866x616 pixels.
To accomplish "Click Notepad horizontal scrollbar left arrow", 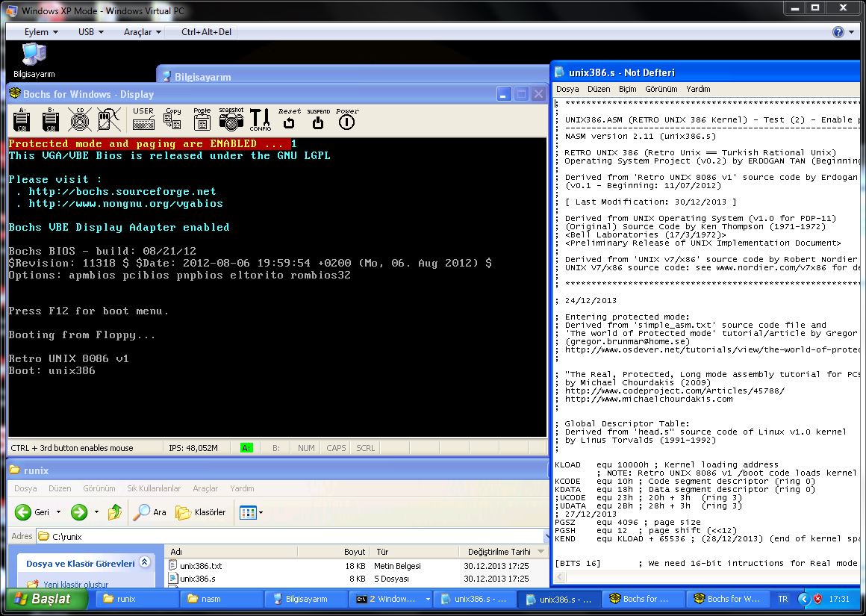I will pyautogui.click(x=559, y=578).
